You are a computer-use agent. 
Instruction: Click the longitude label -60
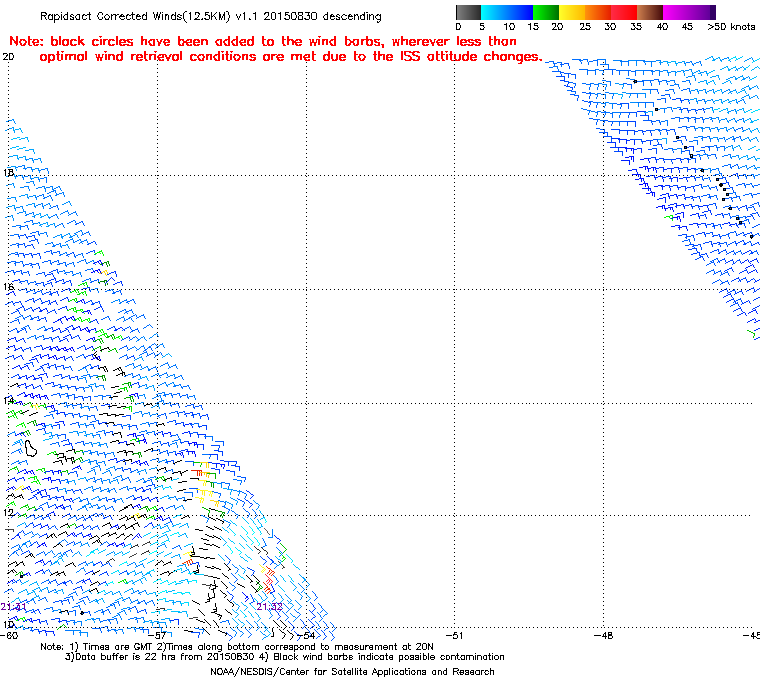pos(9,635)
